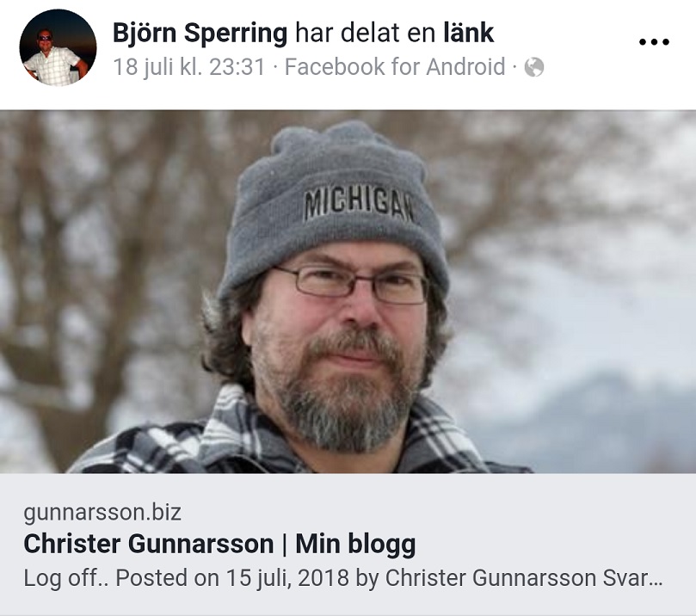Click the man's eyeglasses in the photo

pos(351,284)
